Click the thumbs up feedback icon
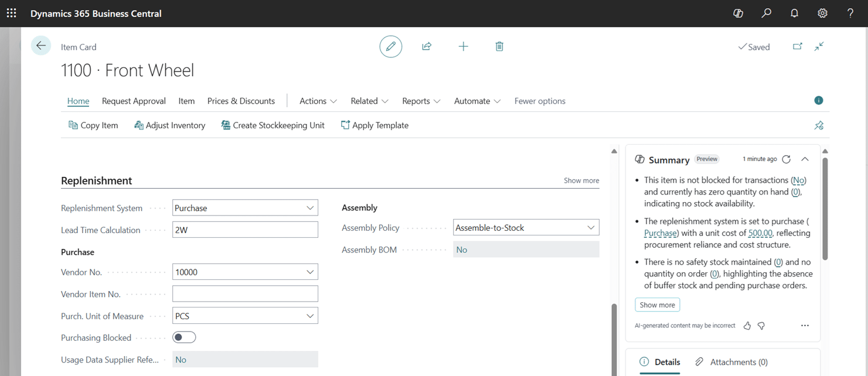Image resolution: width=868 pixels, height=376 pixels. click(x=747, y=326)
